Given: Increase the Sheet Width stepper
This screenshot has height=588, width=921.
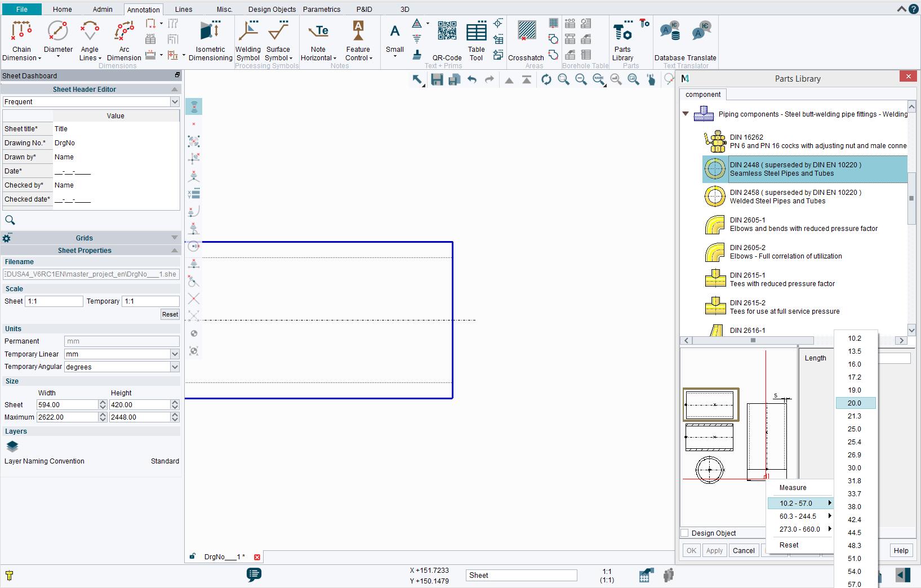Looking at the screenshot, I should 103,402.
